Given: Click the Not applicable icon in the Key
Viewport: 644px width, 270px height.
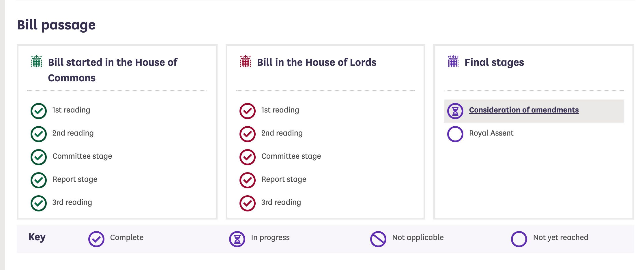Looking at the screenshot, I should coord(378,239).
